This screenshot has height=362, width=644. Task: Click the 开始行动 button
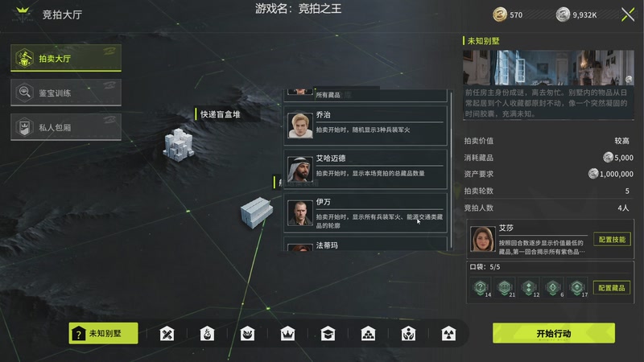click(554, 333)
